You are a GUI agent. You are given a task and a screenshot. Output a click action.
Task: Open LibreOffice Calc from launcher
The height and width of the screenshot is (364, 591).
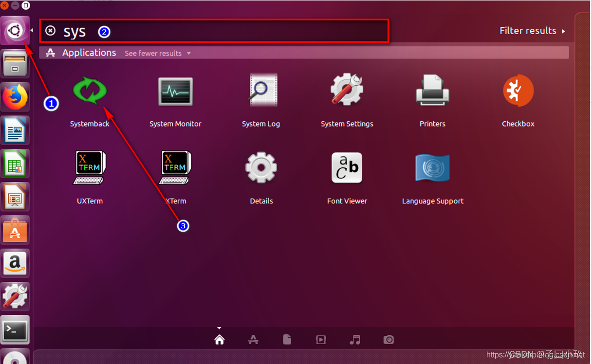15,163
